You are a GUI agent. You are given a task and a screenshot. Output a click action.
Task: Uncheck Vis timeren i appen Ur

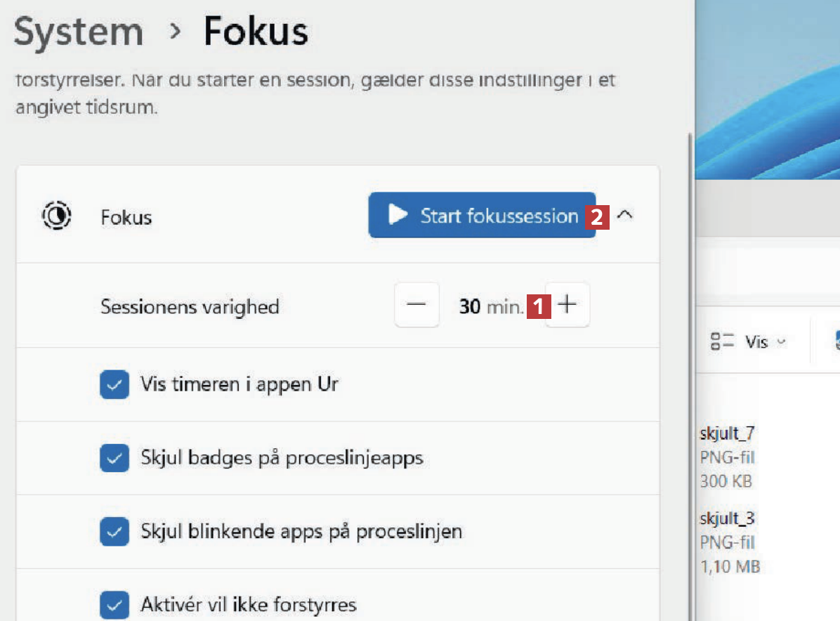click(114, 385)
